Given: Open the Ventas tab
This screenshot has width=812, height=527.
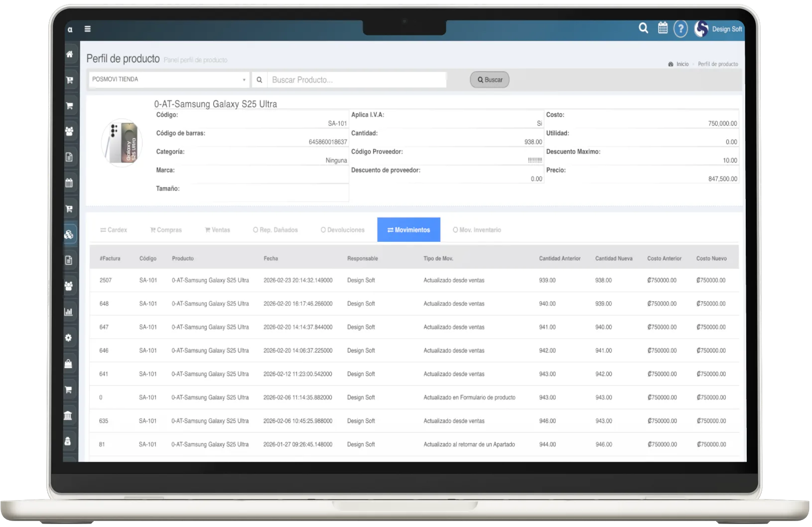Looking at the screenshot, I should click(218, 230).
